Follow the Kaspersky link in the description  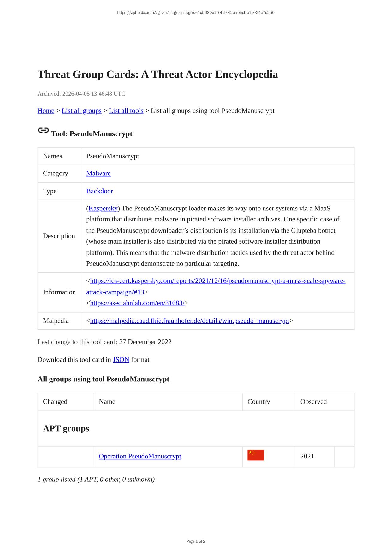(x=103, y=208)
